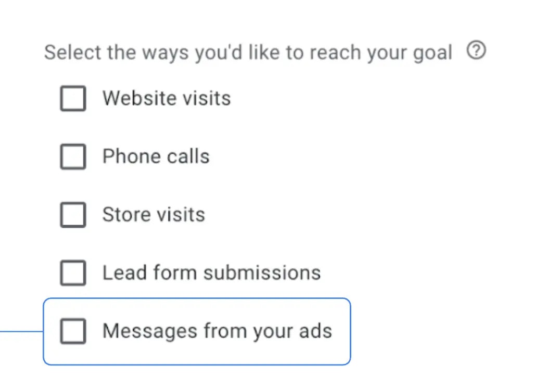This screenshot has width=535, height=392.
Task: Click the heading about reaching your goal
Action: click(248, 51)
